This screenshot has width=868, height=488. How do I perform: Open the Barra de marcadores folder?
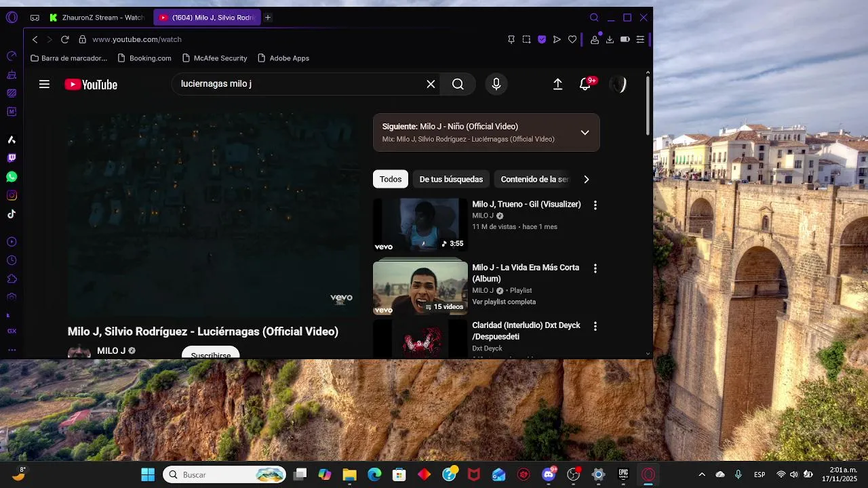coord(68,58)
